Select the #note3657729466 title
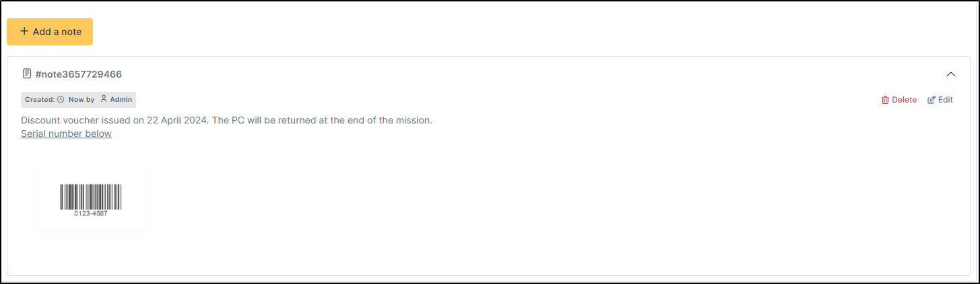The width and height of the screenshot is (980, 284). click(x=79, y=74)
